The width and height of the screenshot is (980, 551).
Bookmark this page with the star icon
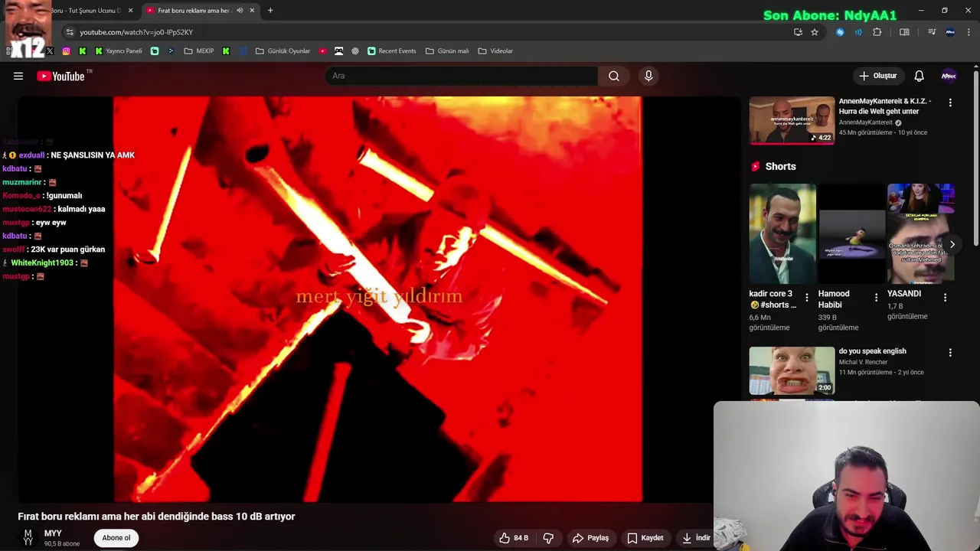coord(815,32)
